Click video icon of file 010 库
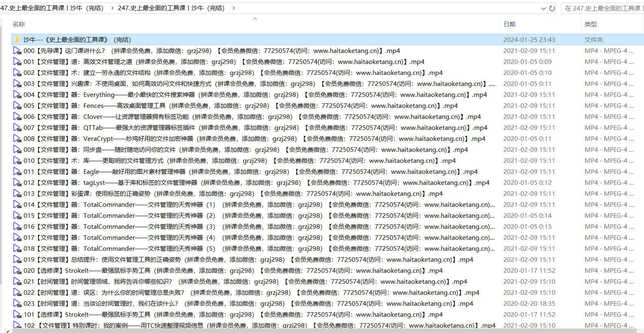Screen dimensions: 644x333 click(17, 160)
